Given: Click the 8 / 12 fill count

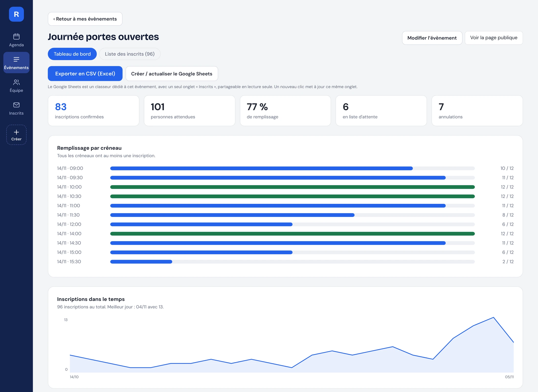Looking at the screenshot, I should pos(508,215).
